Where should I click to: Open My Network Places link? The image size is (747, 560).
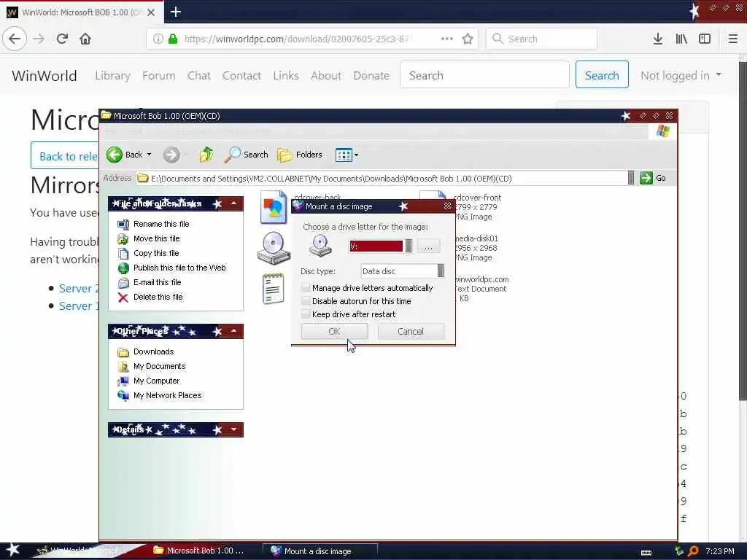[x=167, y=395]
